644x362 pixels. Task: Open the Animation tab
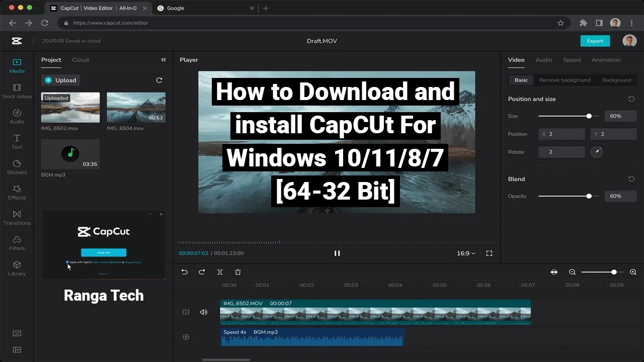click(x=606, y=60)
